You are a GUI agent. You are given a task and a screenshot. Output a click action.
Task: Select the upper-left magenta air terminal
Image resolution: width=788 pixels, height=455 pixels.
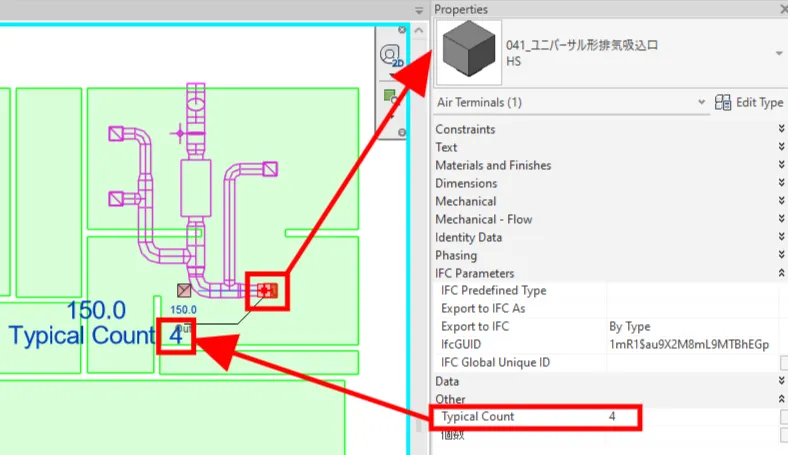click(x=116, y=134)
